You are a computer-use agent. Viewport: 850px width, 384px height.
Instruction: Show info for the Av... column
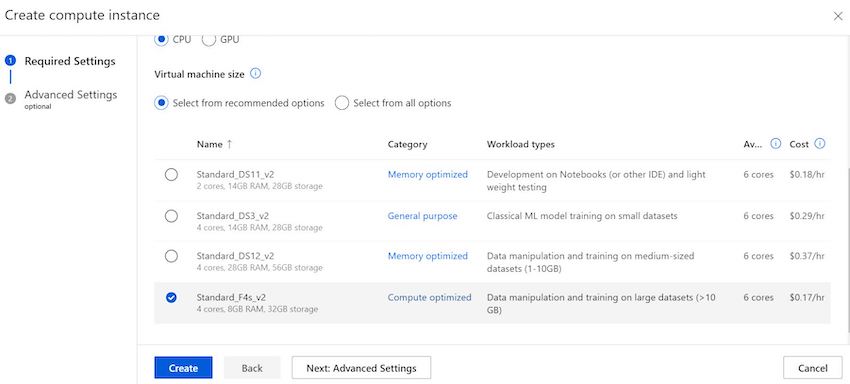776,144
